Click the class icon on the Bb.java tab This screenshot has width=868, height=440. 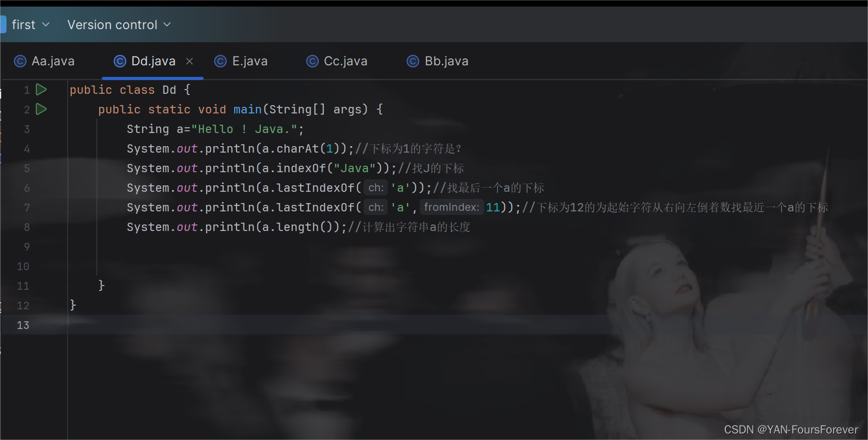click(x=413, y=61)
